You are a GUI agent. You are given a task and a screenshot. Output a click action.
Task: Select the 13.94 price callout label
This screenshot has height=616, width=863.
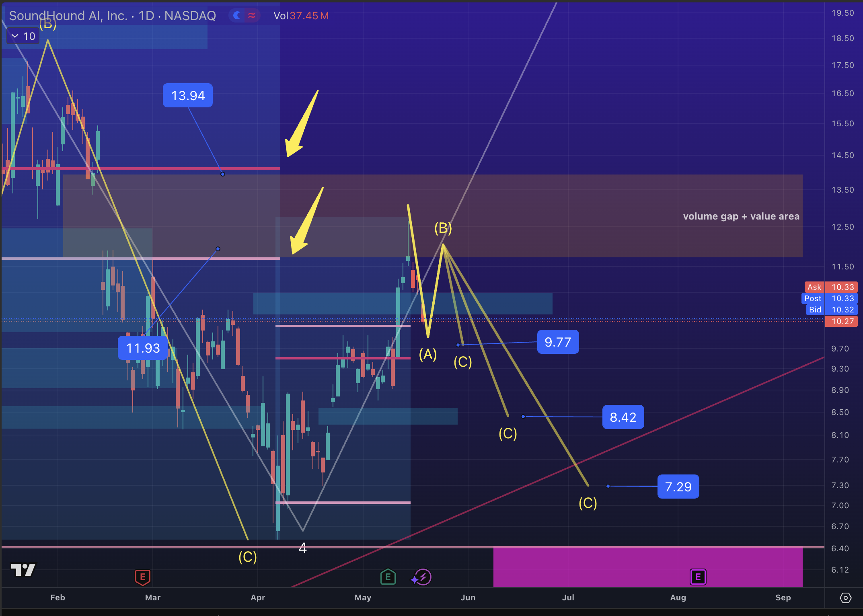(188, 96)
